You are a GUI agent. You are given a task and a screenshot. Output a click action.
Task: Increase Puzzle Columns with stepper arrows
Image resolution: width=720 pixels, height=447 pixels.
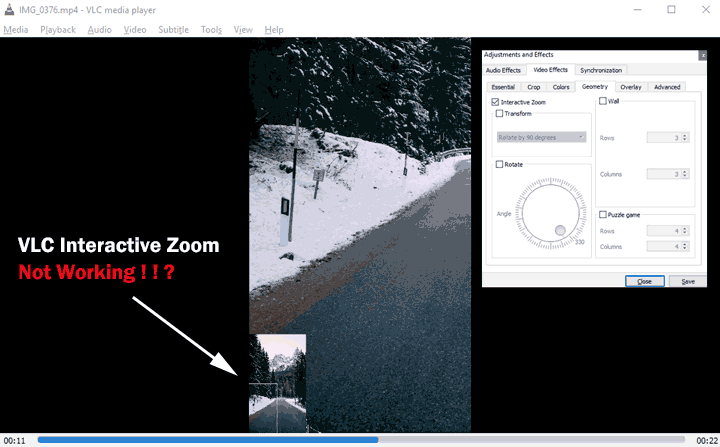685,244
